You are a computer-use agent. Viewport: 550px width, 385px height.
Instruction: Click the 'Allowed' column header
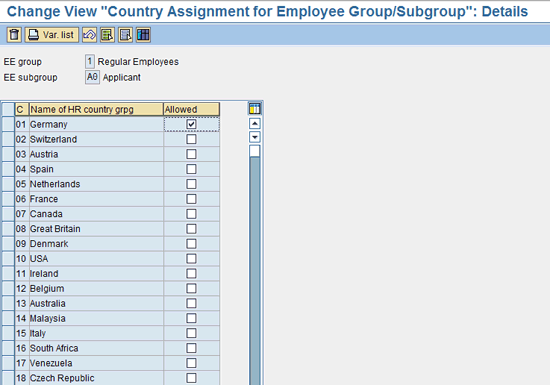pos(192,109)
